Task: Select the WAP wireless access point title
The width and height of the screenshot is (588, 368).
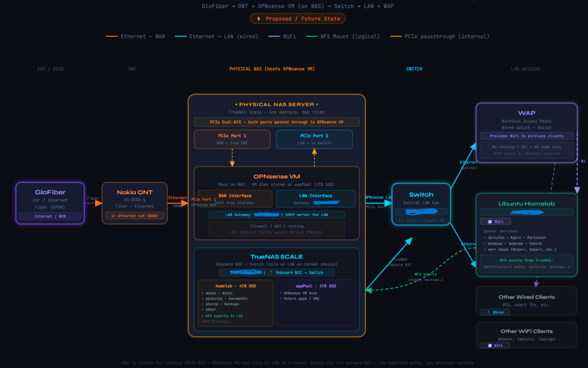Action: pyautogui.click(x=527, y=113)
